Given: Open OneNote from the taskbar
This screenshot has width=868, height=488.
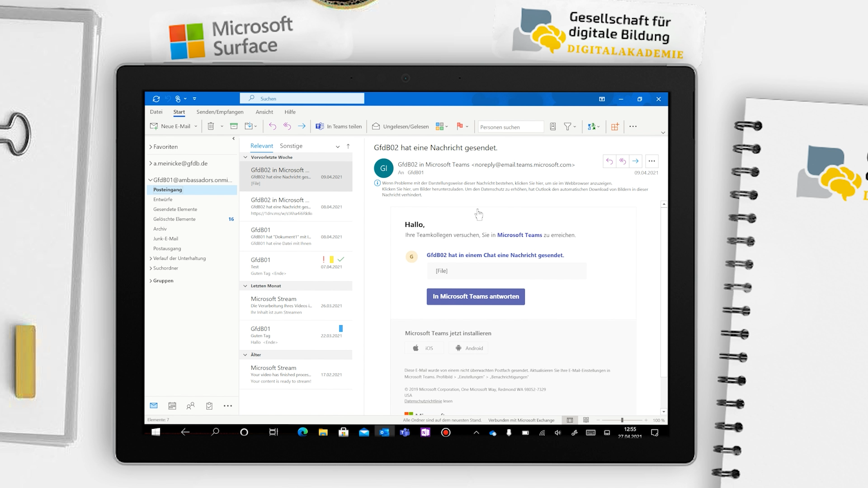Looking at the screenshot, I should click(425, 432).
